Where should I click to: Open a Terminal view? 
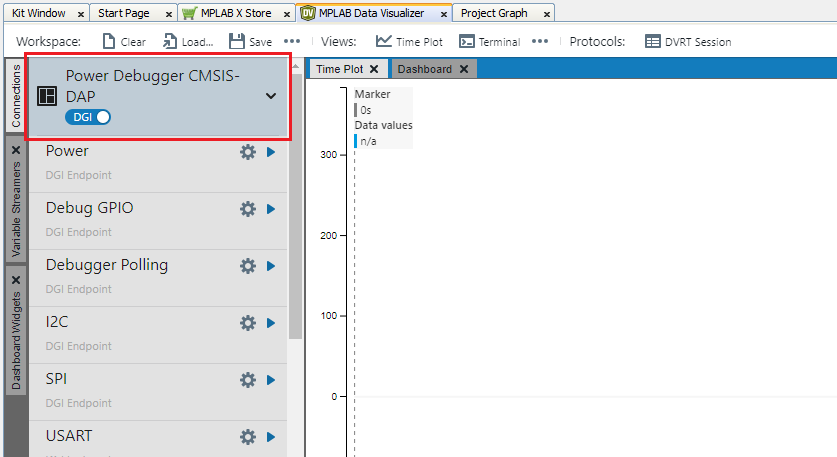489,42
